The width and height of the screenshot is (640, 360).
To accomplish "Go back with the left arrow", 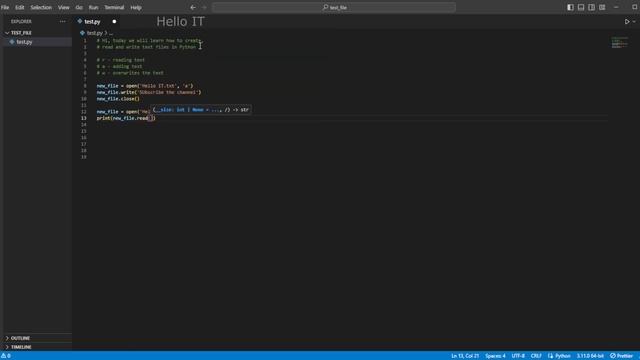I will (193, 7).
